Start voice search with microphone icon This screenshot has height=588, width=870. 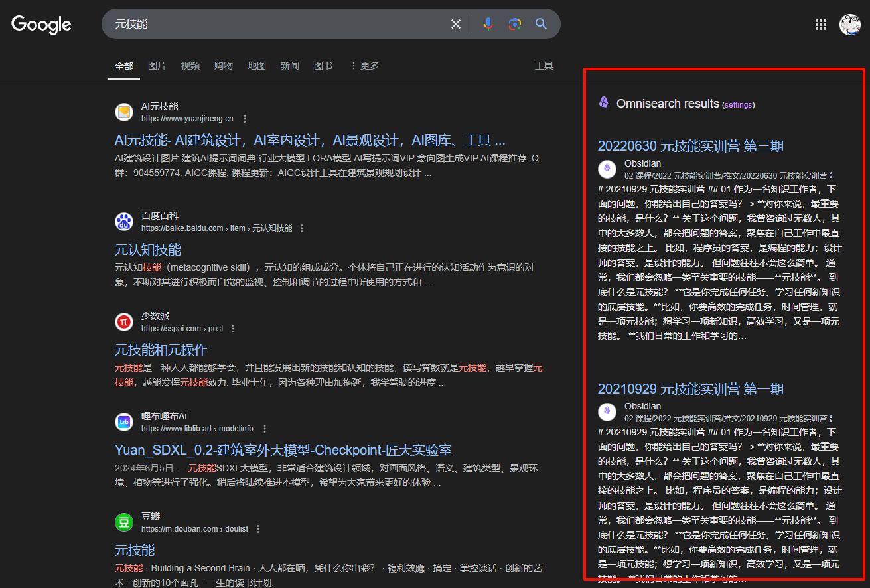(488, 24)
